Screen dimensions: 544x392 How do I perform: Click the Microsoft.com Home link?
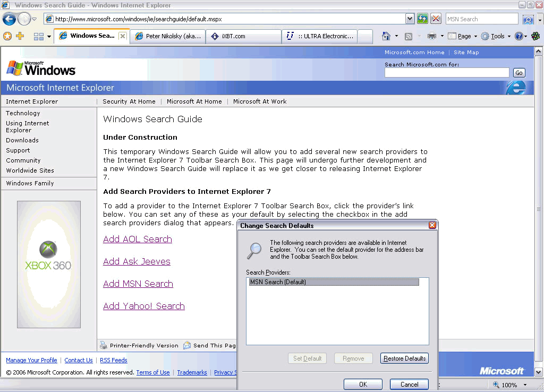414,53
